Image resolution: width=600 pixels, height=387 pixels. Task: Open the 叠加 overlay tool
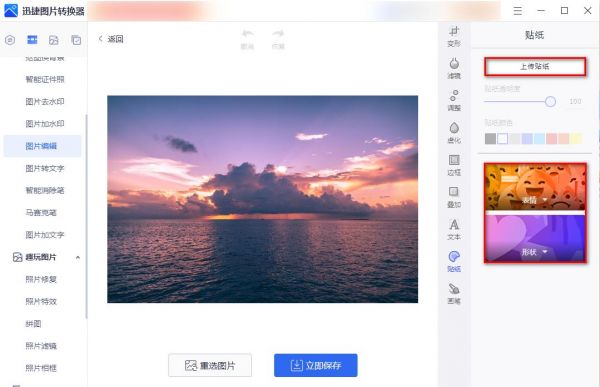(454, 197)
